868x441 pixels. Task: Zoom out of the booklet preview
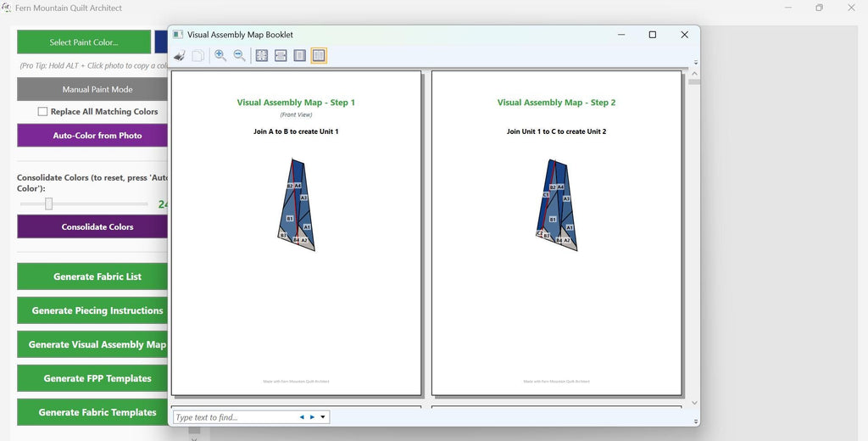click(239, 55)
